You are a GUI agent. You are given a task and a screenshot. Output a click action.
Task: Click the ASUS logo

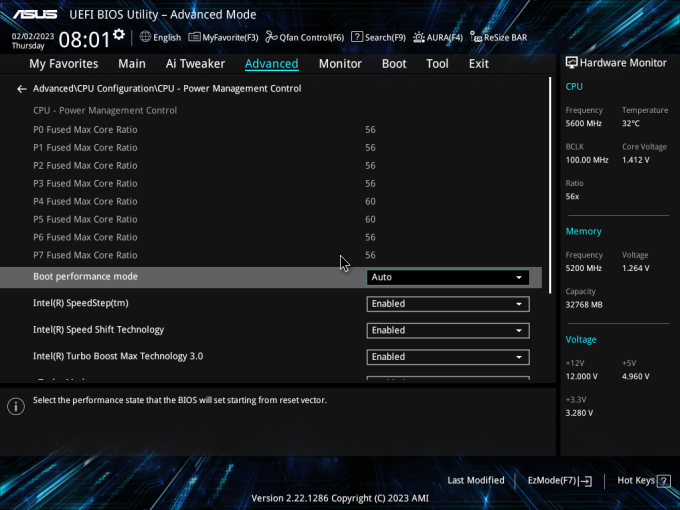tap(35, 14)
